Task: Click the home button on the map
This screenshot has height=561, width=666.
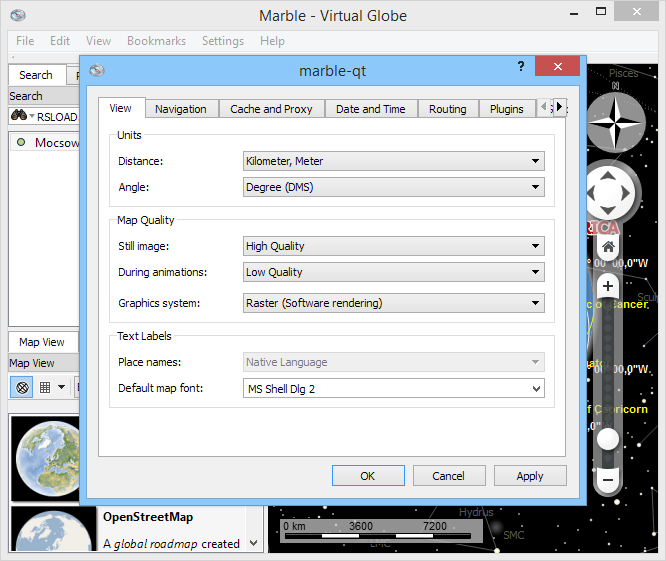Action: tap(608, 247)
